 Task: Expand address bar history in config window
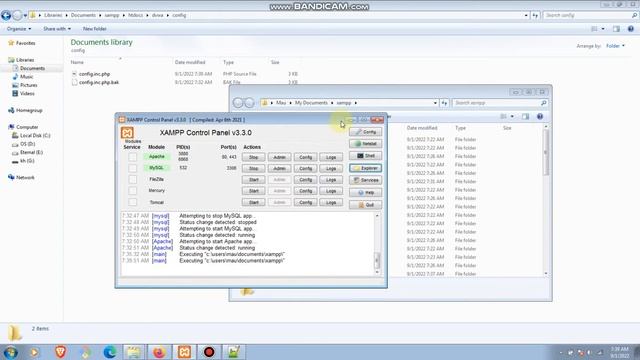coord(526,16)
